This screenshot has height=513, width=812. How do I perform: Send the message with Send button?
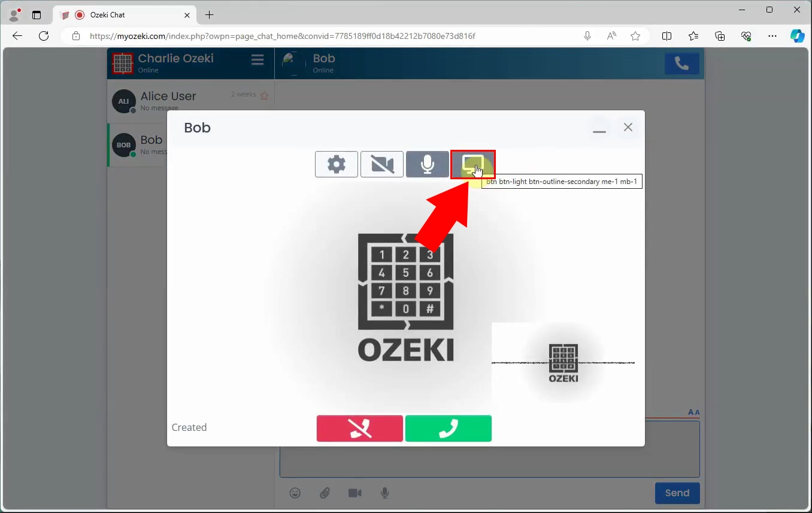[677, 493]
